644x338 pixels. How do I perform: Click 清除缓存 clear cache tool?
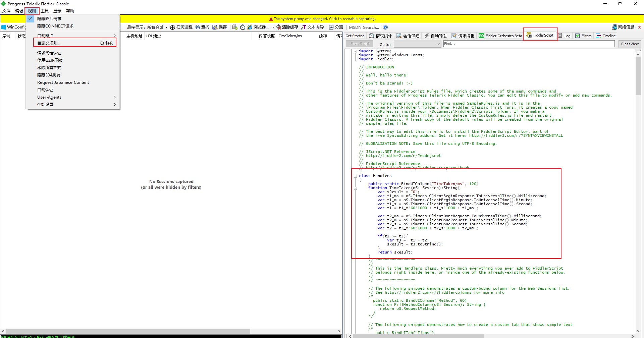(287, 27)
